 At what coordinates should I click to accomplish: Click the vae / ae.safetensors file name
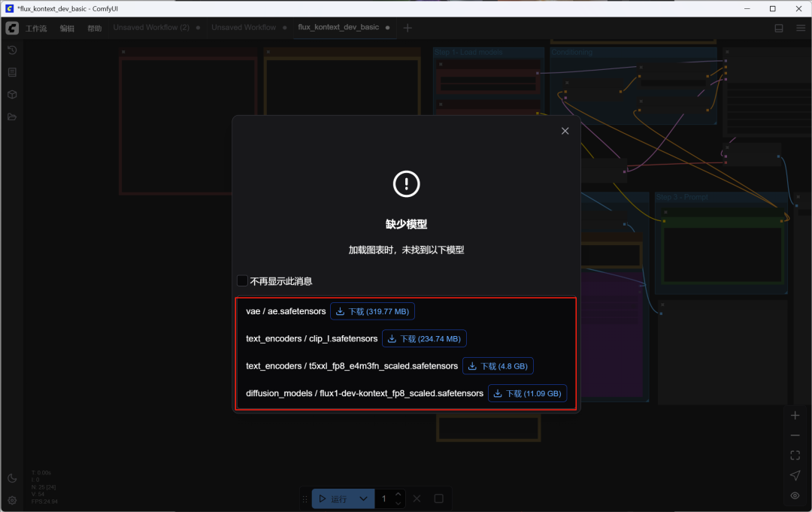[286, 312]
